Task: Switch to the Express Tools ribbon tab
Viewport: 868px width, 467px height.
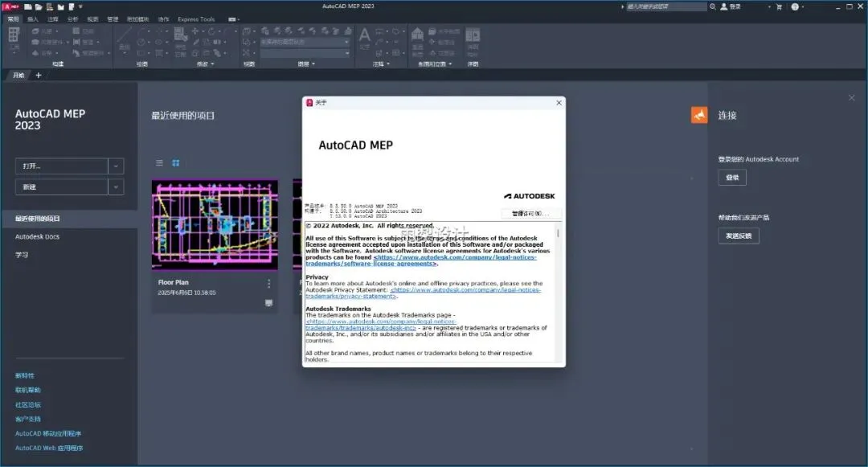Action: tap(196, 19)
